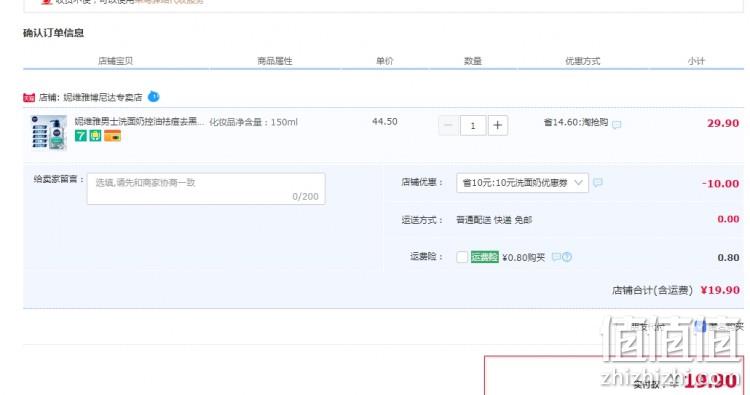
Task: Click the 数量 column header
Action: click(473, 61)
